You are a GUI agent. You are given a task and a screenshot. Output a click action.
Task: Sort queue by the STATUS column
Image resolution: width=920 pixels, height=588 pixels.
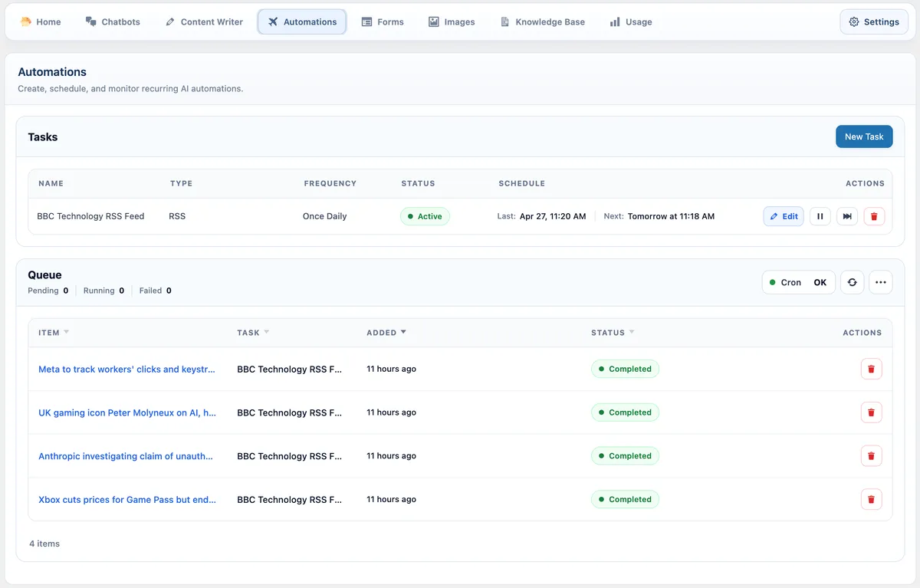point(613,333)
